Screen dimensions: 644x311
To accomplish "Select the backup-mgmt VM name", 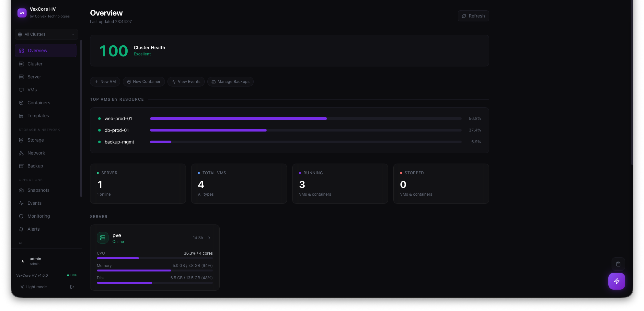I will [119, 142].
